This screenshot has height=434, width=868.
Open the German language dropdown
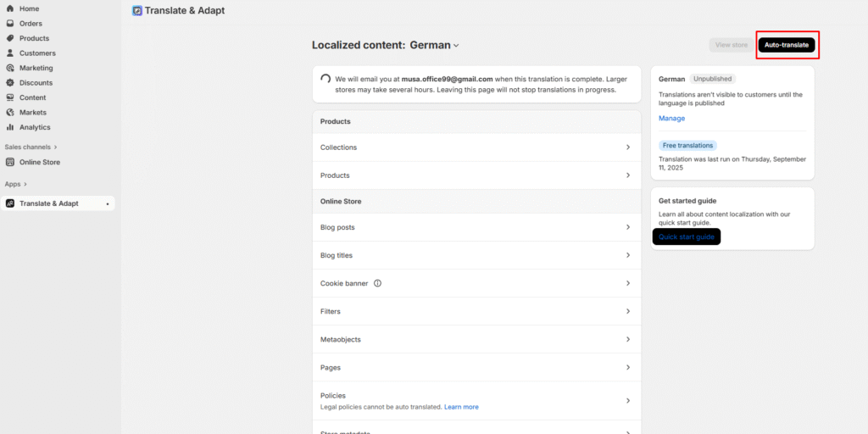tap(435, 46)
